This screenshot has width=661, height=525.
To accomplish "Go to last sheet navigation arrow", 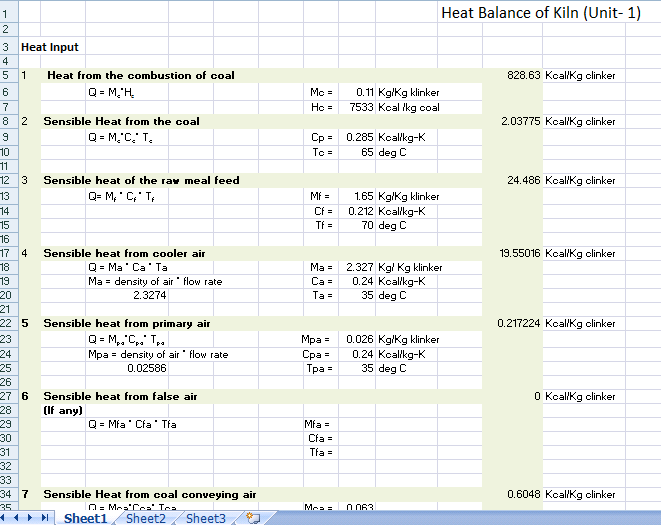I will 45,517.
